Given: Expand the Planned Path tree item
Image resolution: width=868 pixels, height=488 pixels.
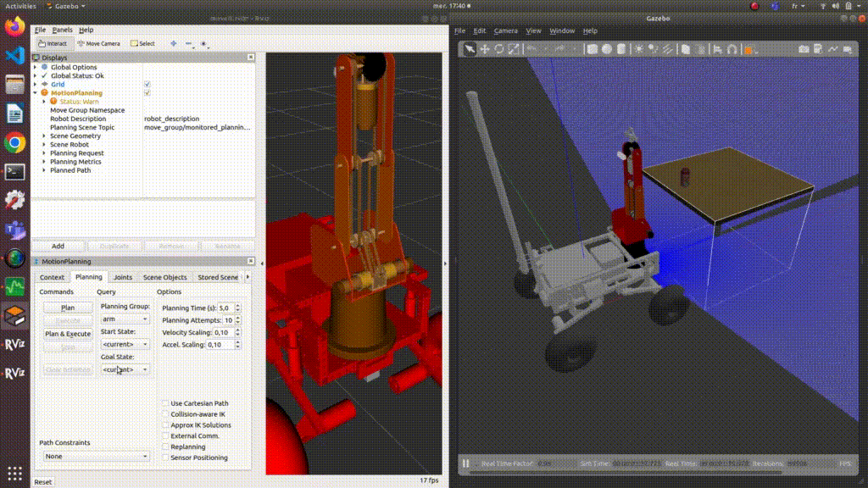Looking at the screenshot, I should [x=44, y=170].
